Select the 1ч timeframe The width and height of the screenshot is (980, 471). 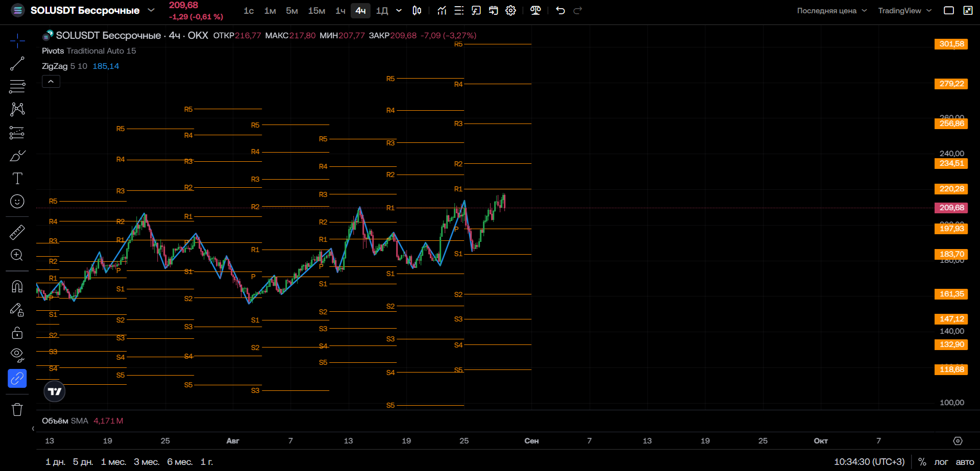click(x=340, y=10)
